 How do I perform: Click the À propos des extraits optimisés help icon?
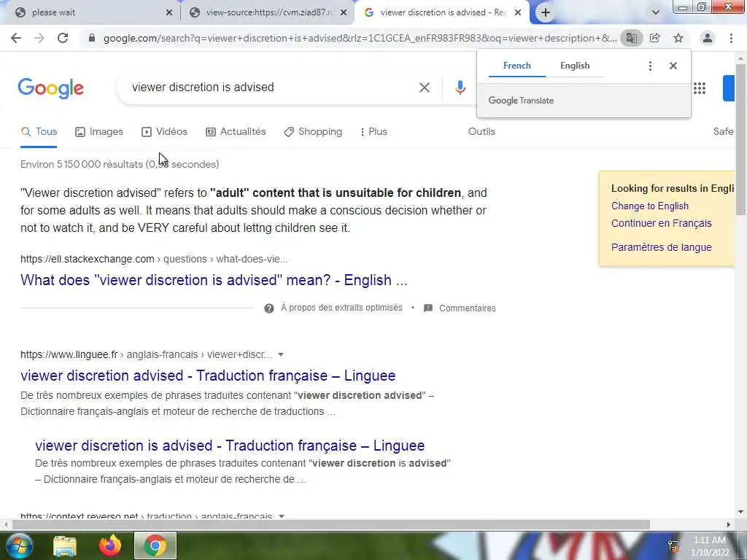[x=269, y=308]
